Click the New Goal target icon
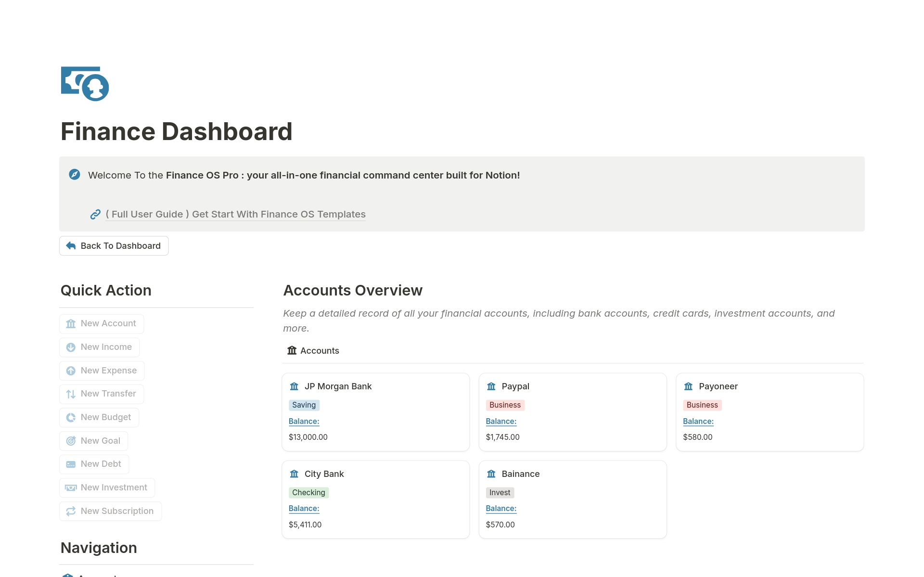Image resolution: width=924 pixels, height=577 pixels. coord(70,440)
